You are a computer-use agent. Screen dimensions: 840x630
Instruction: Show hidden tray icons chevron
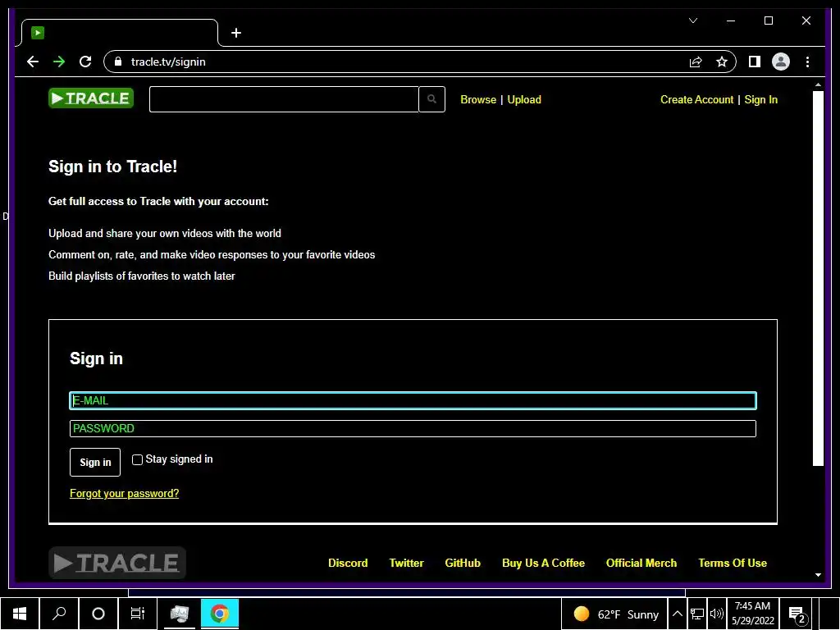tap(677, 614)
